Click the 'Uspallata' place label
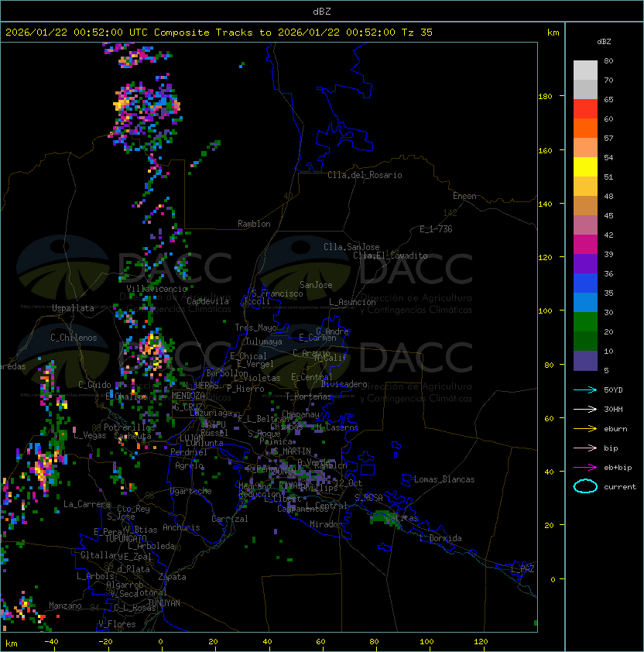This screenshot has width=644, height=652. click(x=73, y=308)
